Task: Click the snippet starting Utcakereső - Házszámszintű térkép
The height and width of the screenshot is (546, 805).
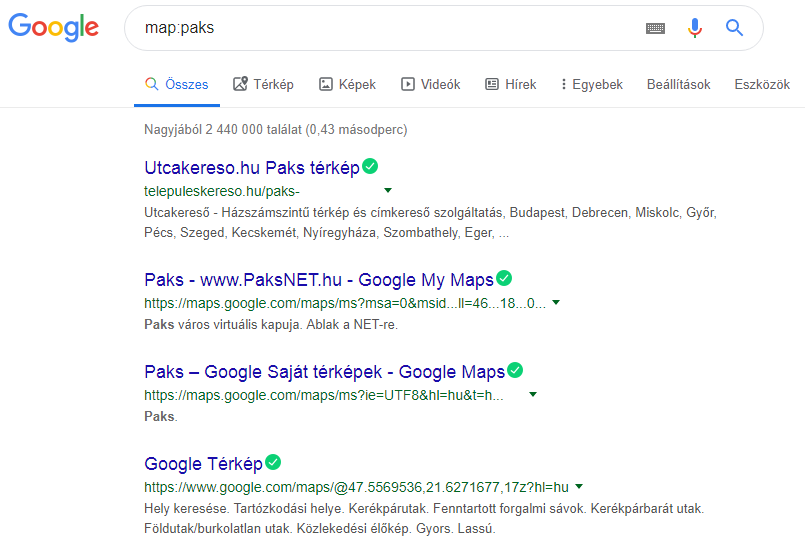Action: click(430, 223)
